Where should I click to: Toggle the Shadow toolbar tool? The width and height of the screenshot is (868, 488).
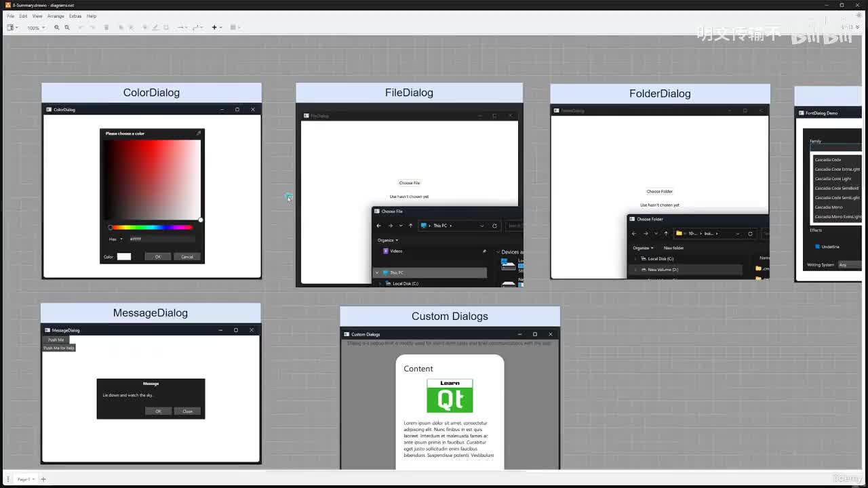tap(166, 28)
